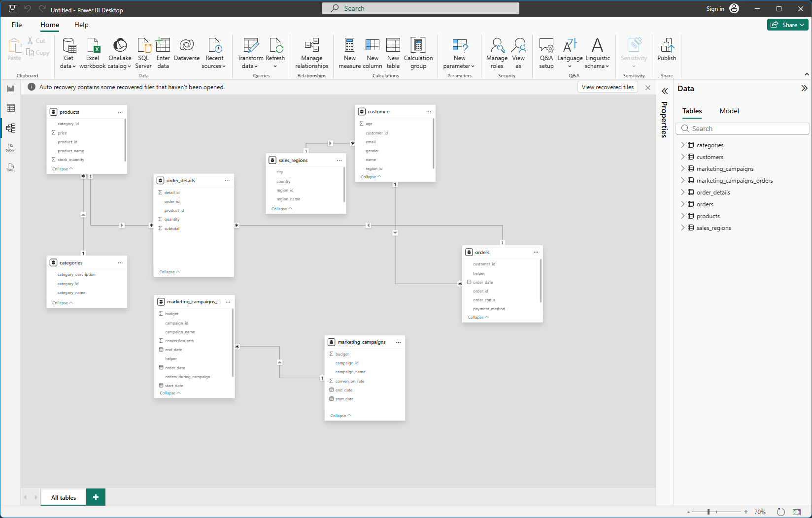Click the account avatar icon

pyautogui.click(x=734, y=8)
